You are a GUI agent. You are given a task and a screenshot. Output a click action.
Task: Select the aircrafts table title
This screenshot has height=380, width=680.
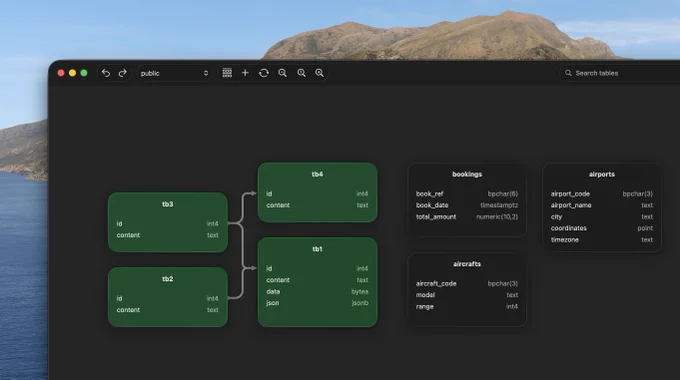pyautogui.click(x=467, y=264)
